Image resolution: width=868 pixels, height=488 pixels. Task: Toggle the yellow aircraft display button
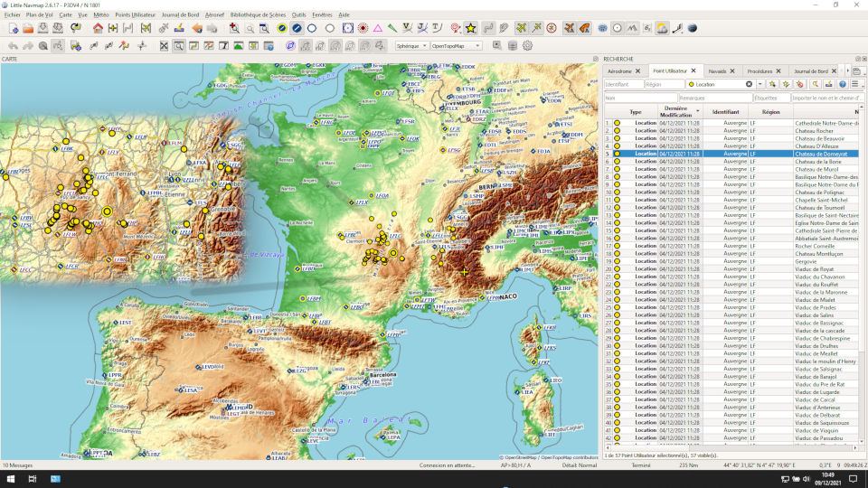(522, 28)
